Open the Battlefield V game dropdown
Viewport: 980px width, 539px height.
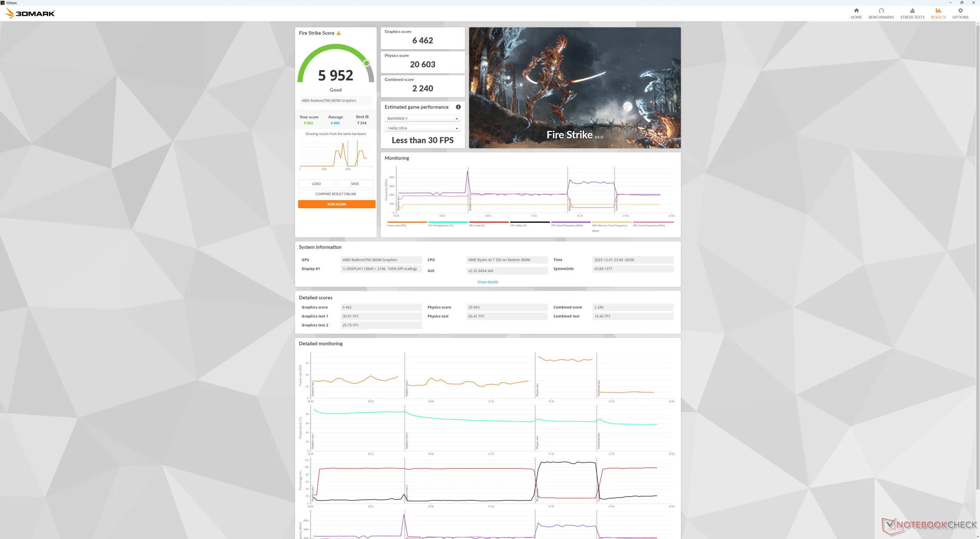[x=422, y=119]
